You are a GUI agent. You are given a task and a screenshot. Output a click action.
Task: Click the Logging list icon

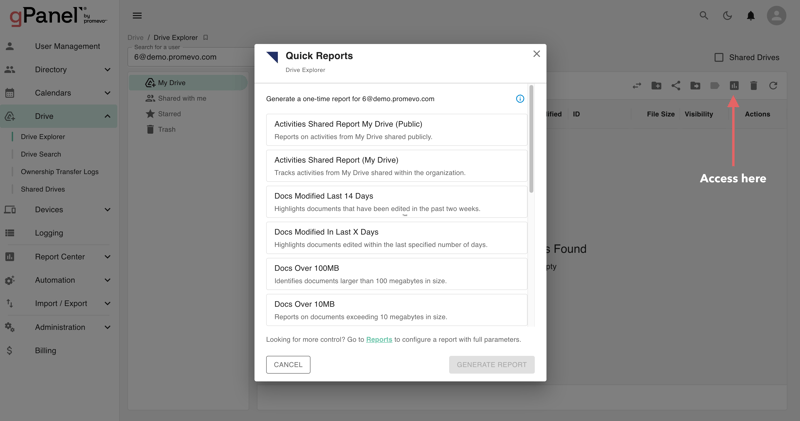click(10, 233)
